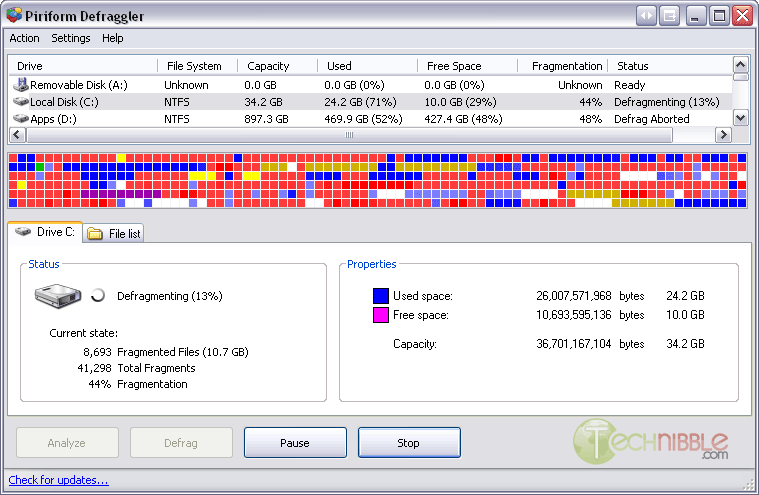Select the Removable Disk (A:) row
Viewport: 759px width, 495px height.
point(370,85)
